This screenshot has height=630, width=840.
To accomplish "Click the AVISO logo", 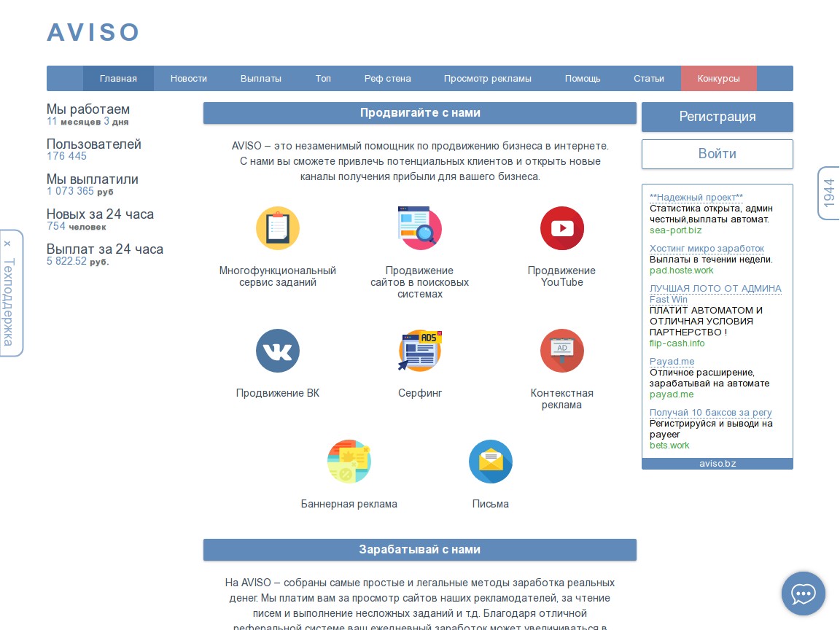I will coord(93,32).
